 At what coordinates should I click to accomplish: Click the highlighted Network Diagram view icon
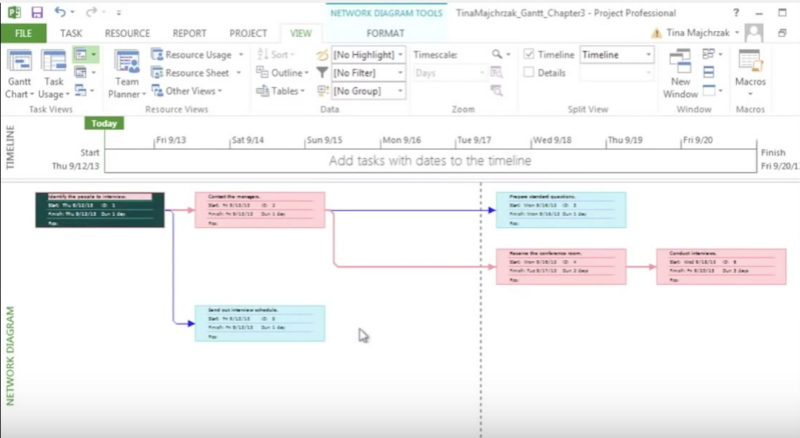81,54
